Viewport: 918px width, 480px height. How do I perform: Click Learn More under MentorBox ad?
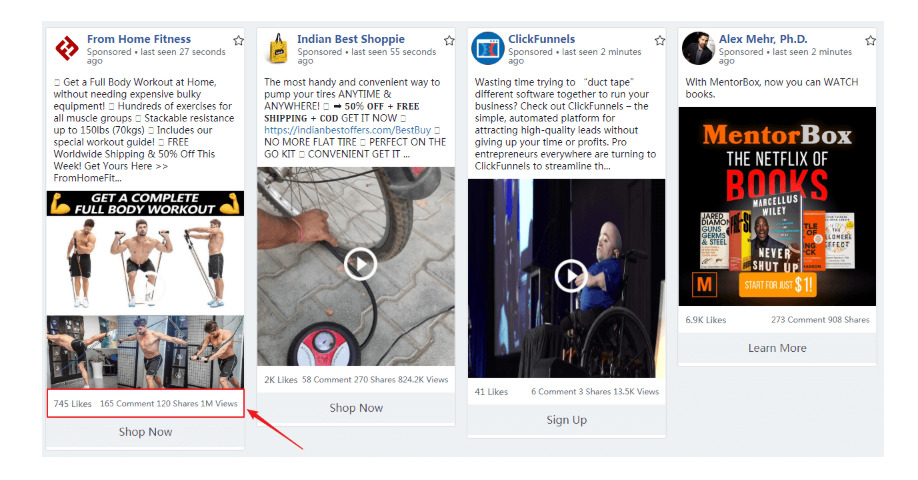coord(777,348)
